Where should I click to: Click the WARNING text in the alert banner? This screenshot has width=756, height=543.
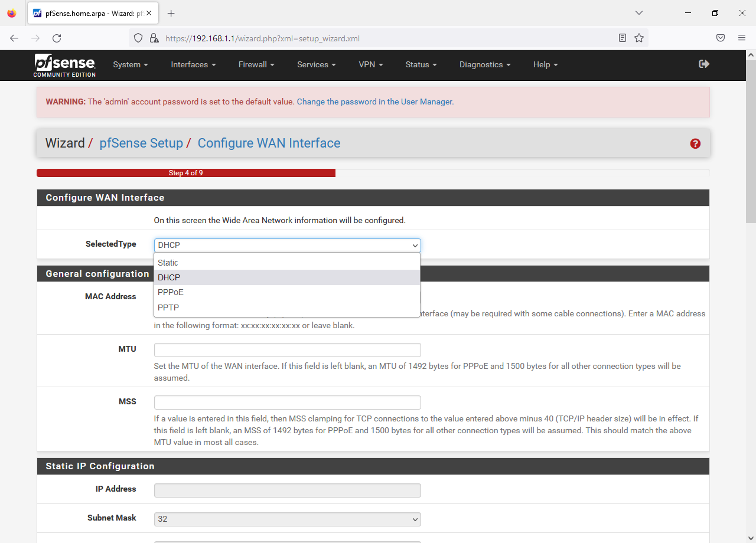click(x=66, y=102)
